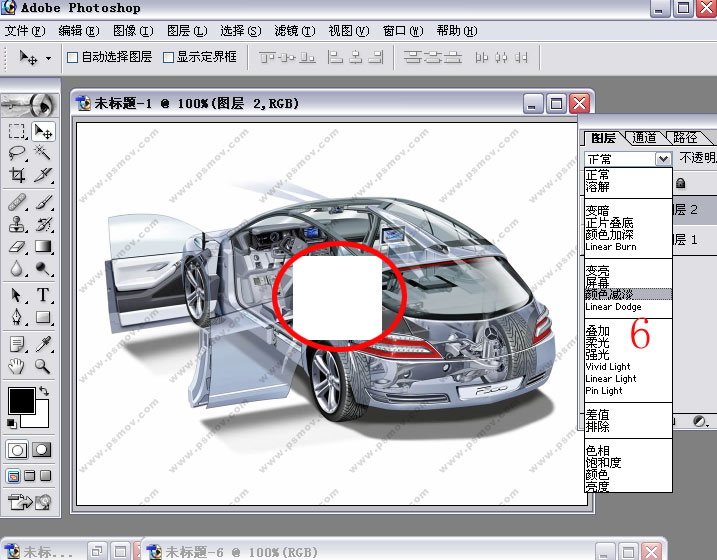Swap foreground and background colors
Image resolution: width=717 pixels, height=560 pixels.
[44, 391]
